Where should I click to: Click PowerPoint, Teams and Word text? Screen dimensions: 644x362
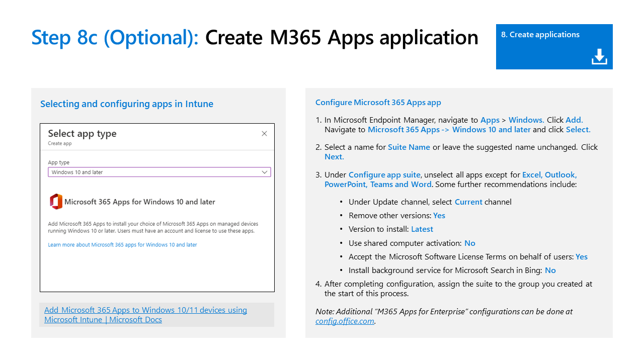point(378,185)
